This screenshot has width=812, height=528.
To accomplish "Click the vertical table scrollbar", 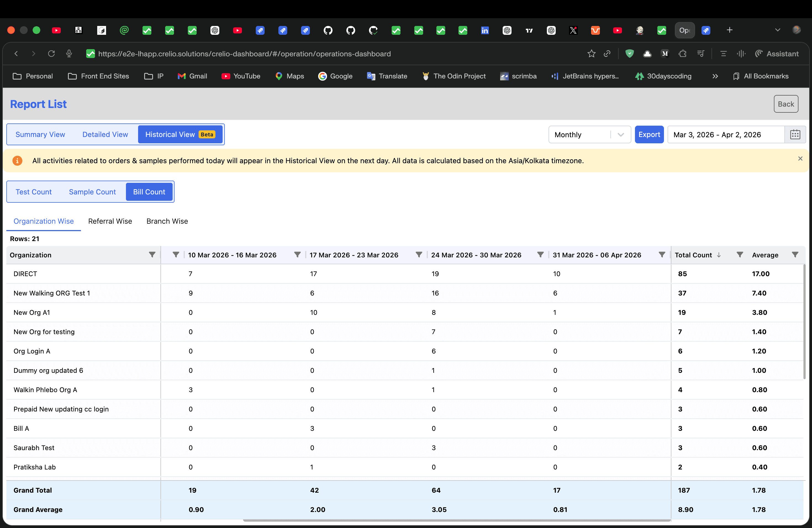I will coord(804,322).
